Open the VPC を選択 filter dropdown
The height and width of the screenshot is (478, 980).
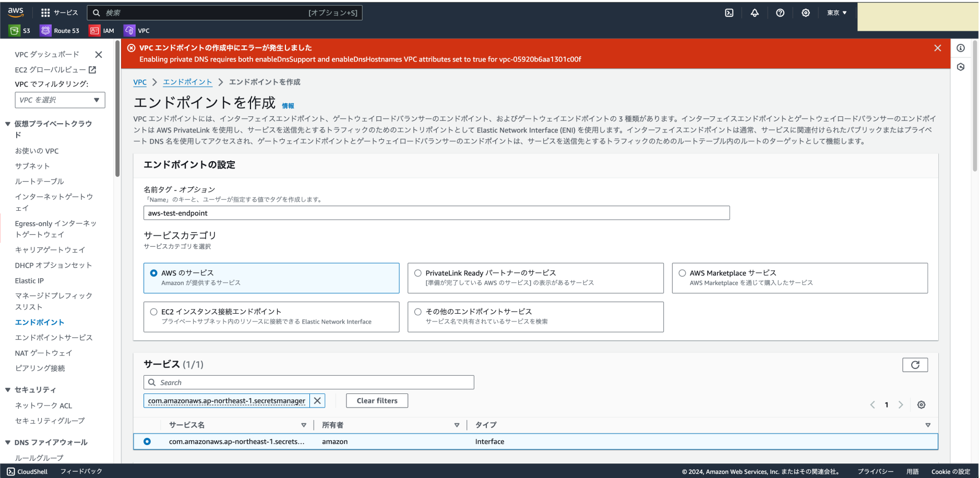59,100
